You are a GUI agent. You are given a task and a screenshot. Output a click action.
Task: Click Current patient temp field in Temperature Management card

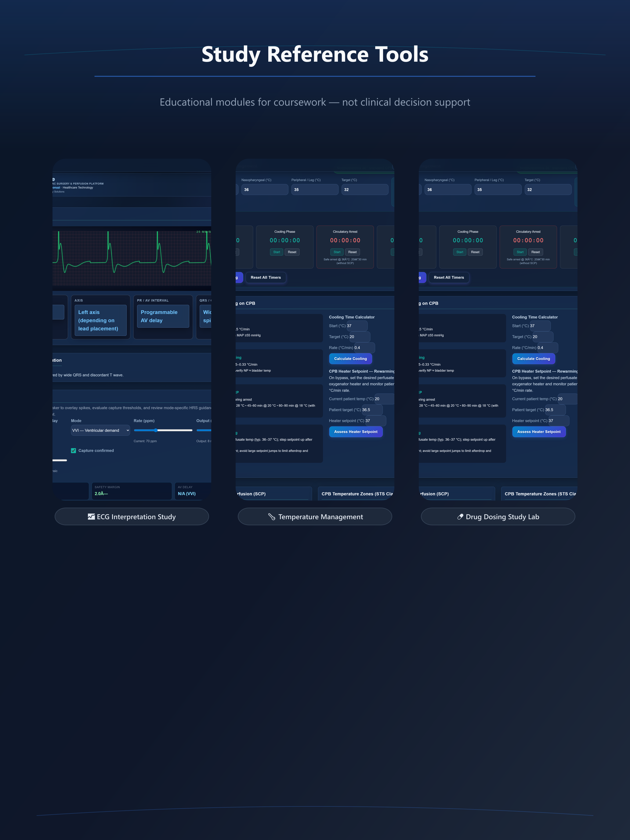point(384,399)
